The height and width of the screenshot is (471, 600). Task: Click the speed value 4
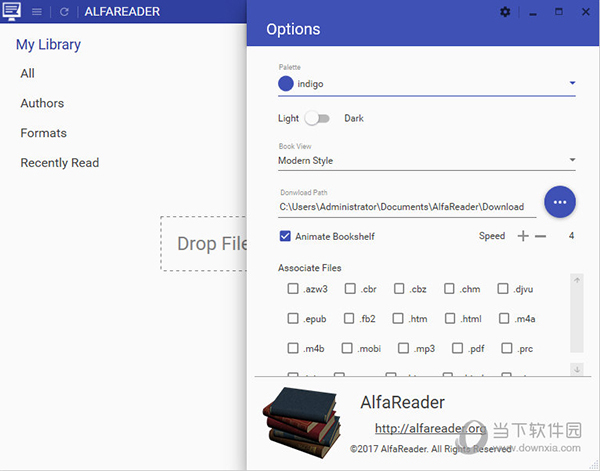coord(571,236)
